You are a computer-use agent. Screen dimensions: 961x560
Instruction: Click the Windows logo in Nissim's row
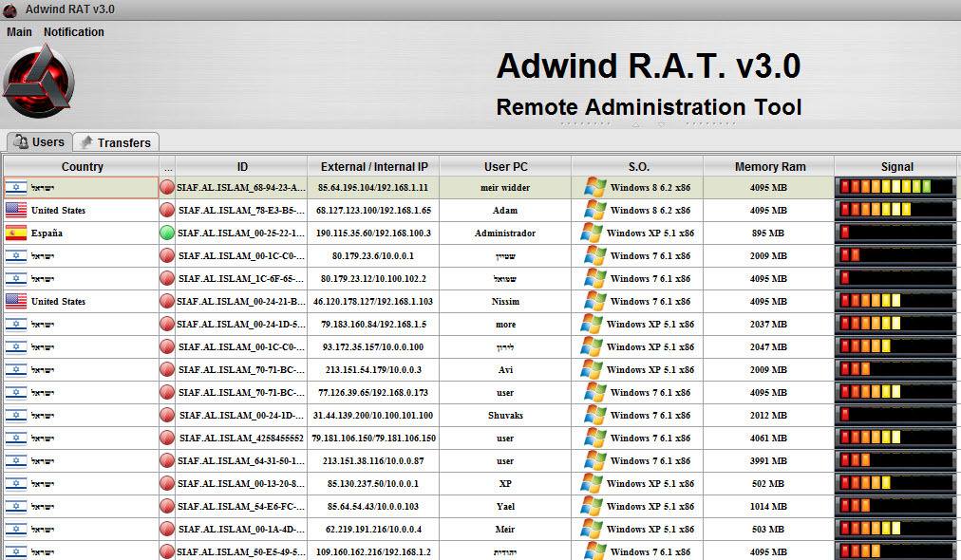tap(594, 301)
